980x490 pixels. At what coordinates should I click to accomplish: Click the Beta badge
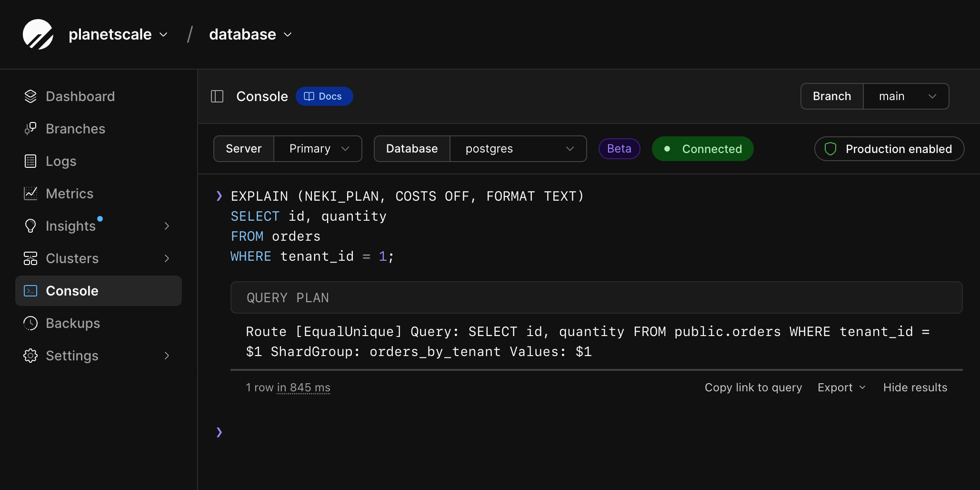pyautogui.click(x=619, y=149)
